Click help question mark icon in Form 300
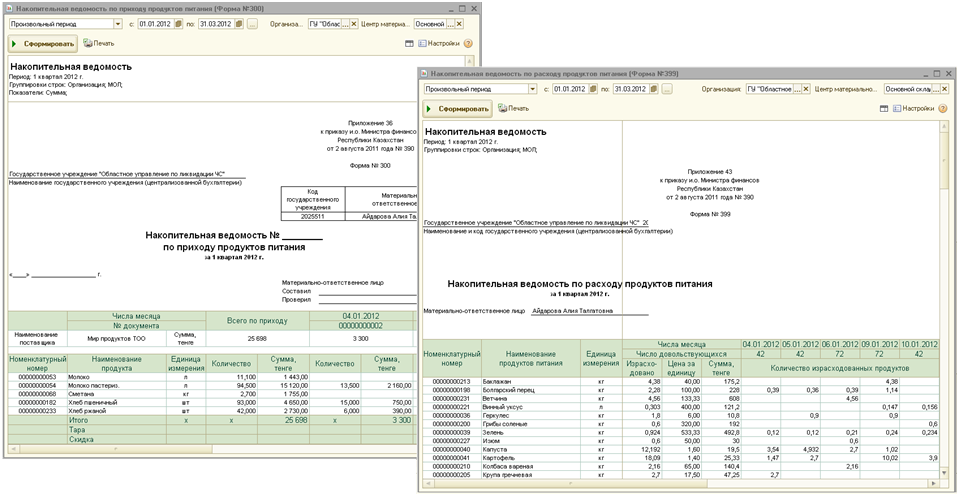The width and height of the screenshot is (959, 496). [468, 44]
